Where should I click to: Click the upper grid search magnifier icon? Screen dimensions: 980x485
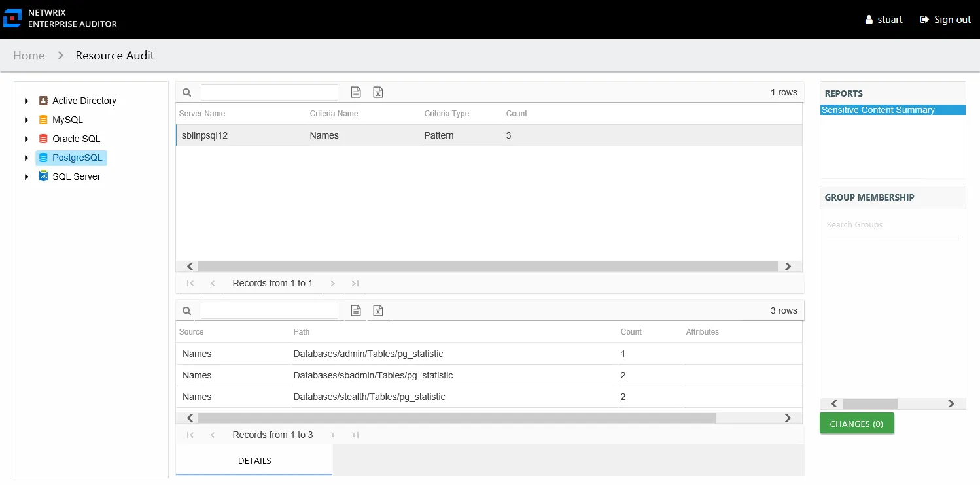[186, 93]
